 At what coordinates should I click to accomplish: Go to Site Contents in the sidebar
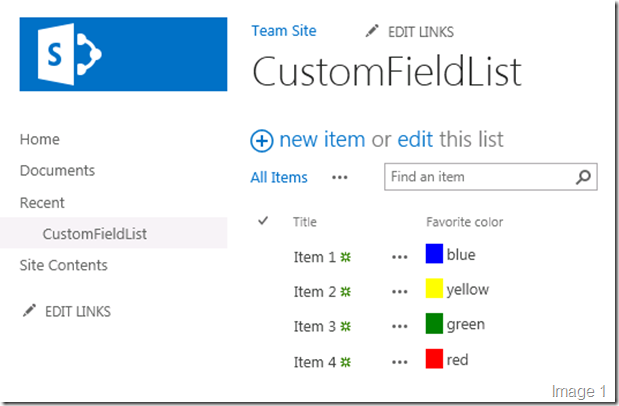[63, 265]
